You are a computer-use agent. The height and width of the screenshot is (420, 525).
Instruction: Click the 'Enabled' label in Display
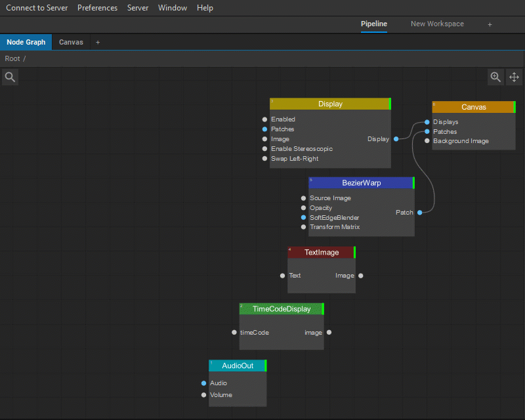[283, 119]
